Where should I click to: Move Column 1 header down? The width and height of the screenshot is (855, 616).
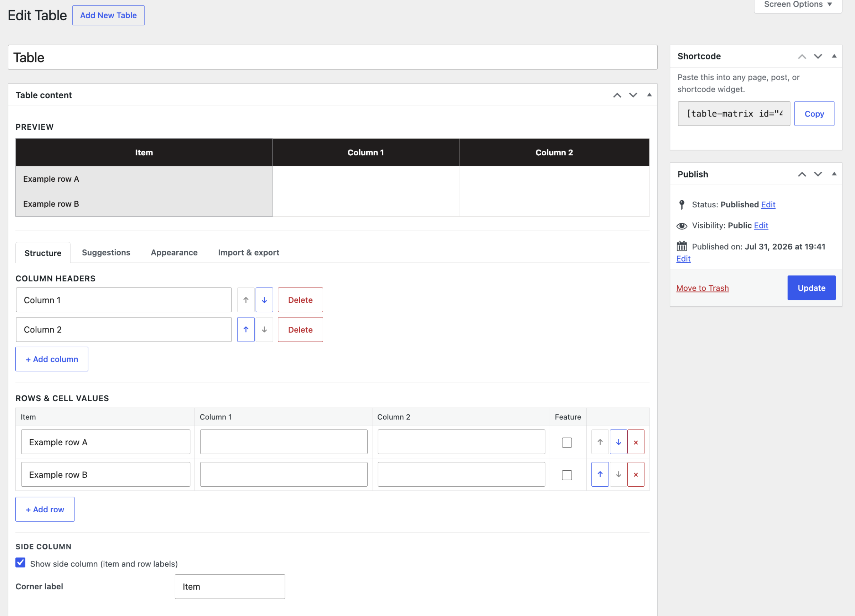264,300
